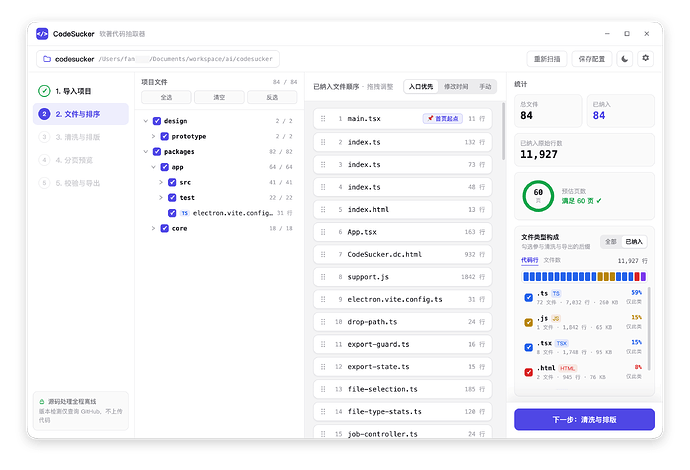Click the TSX tag beside .tsx type
This screenshot has width=690, height=470.
point(562,343)
